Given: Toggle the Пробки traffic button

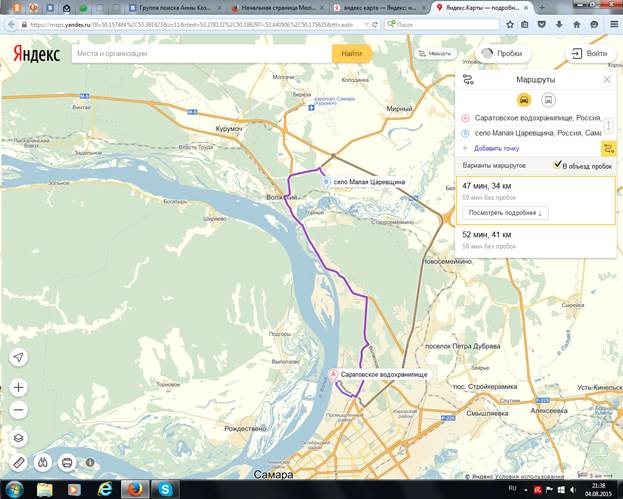Looking at the screenshot, I should (x=503, y=53).
